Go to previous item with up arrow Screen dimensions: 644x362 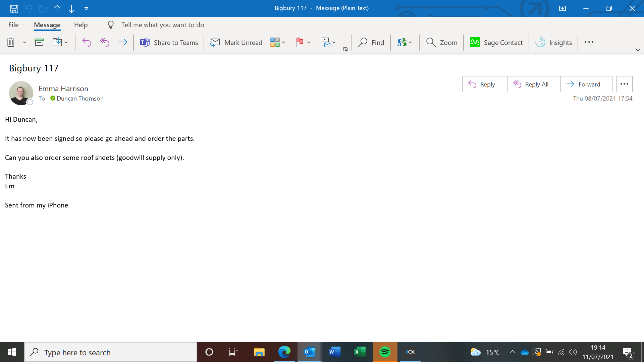tap(57, 9)
